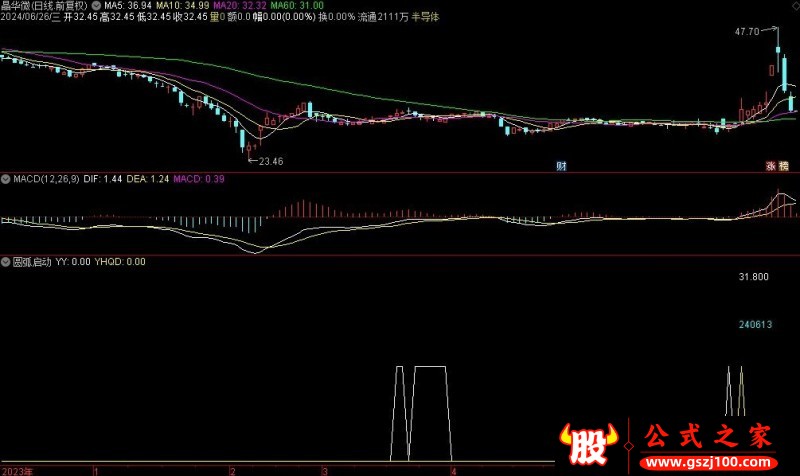Image resolution: width=800 pixels, height=476 pixels.
Task: Click the 31.800 value in the bottom panel
Action: click(x=754, y=277)
